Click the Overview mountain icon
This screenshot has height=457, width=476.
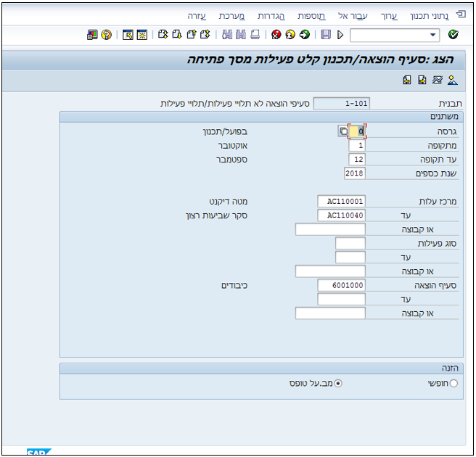tap(453, 80)
